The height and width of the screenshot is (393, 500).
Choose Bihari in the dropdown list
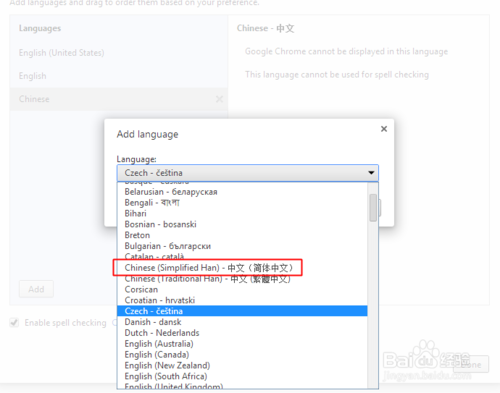pyautogui.click(x=242, y=214)
